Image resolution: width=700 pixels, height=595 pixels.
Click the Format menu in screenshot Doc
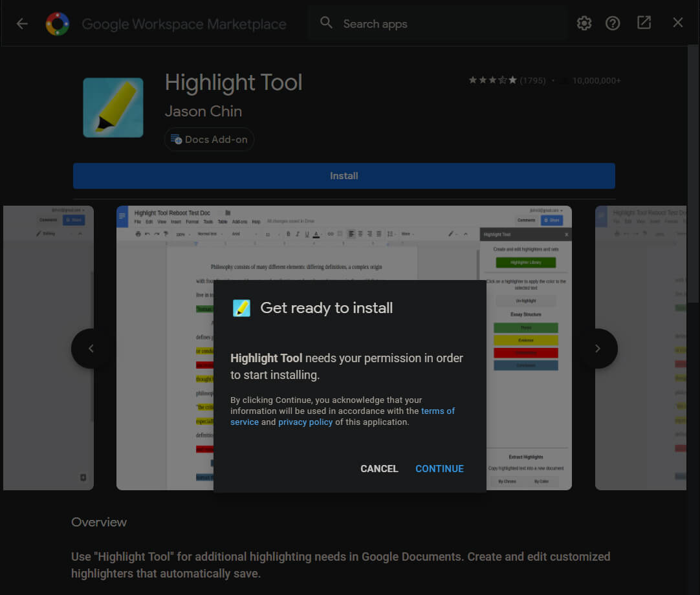[192, 221]
